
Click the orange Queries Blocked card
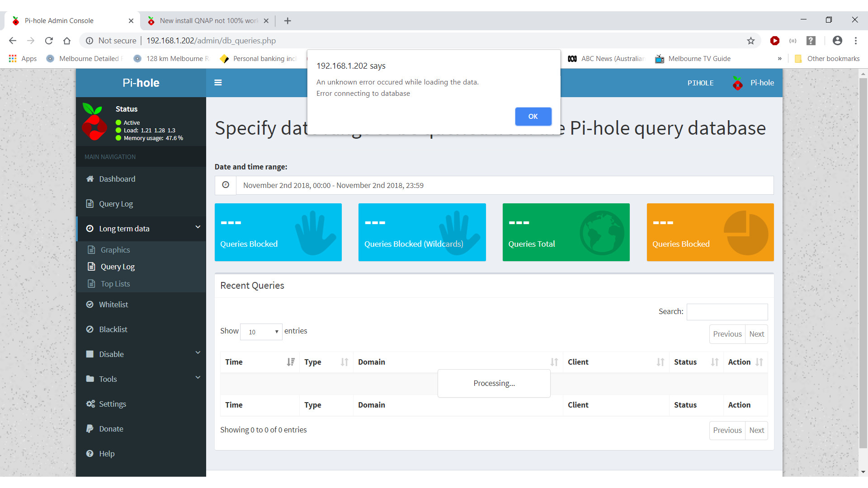click(710, 232)
